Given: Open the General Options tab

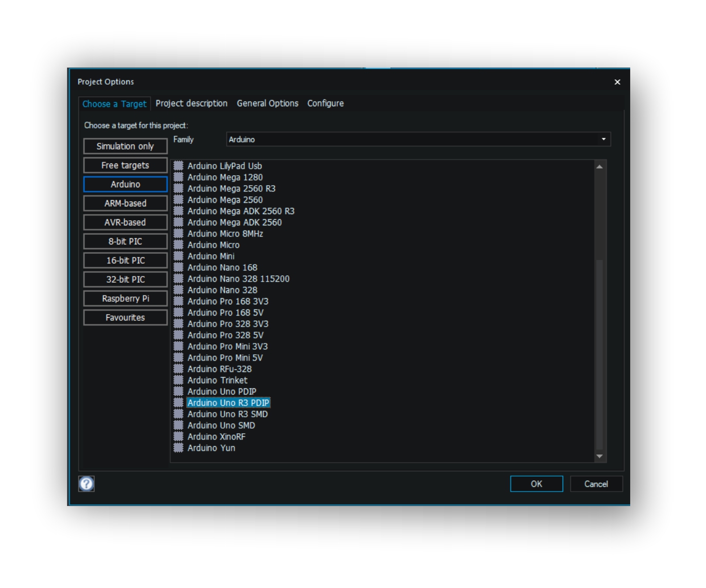Looking at the screenshot, I should click(267, 103).
